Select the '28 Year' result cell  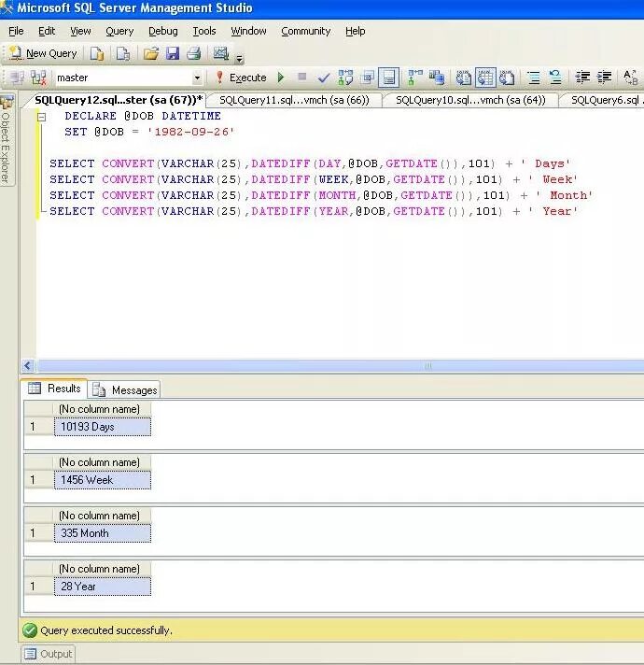tap(103, 587)
